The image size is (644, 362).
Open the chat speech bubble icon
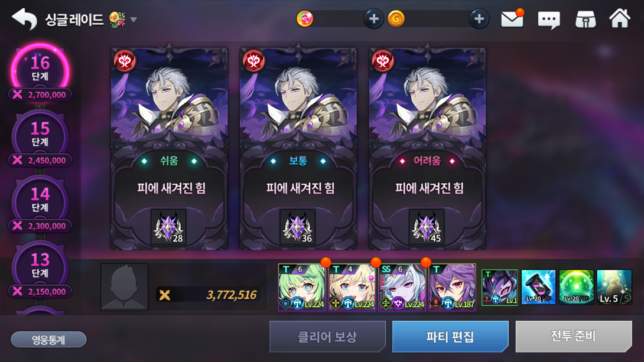549,19
